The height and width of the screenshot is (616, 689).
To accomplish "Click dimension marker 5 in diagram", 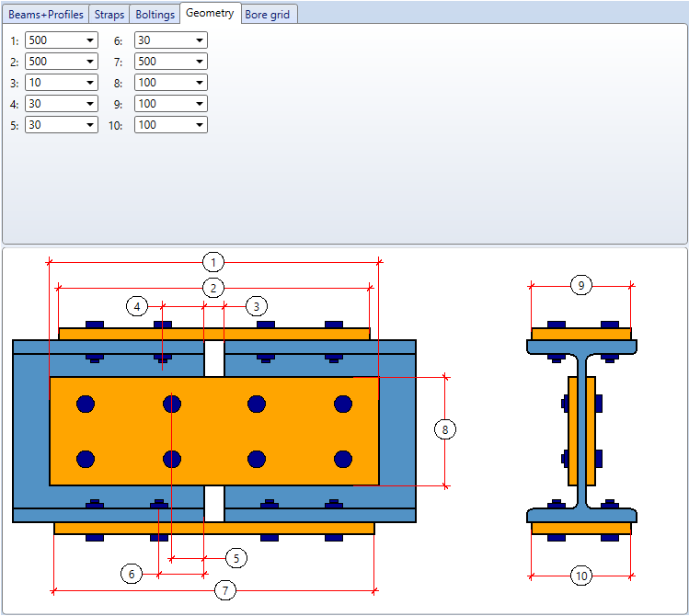I will point(236,558).
